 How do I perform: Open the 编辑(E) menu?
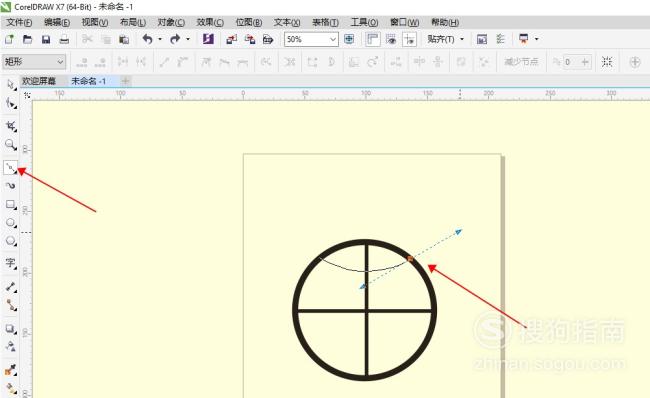(x=57, y=22)
